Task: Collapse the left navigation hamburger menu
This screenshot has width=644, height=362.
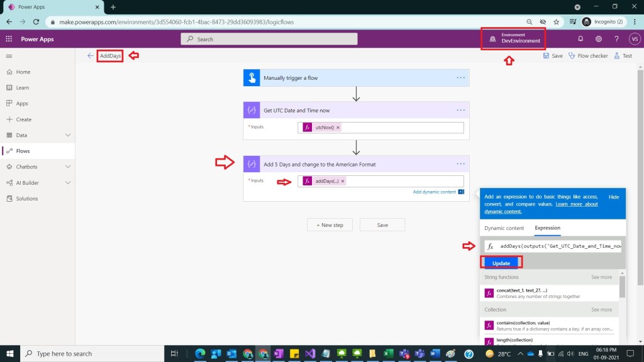Action: (x=9, y=56)
